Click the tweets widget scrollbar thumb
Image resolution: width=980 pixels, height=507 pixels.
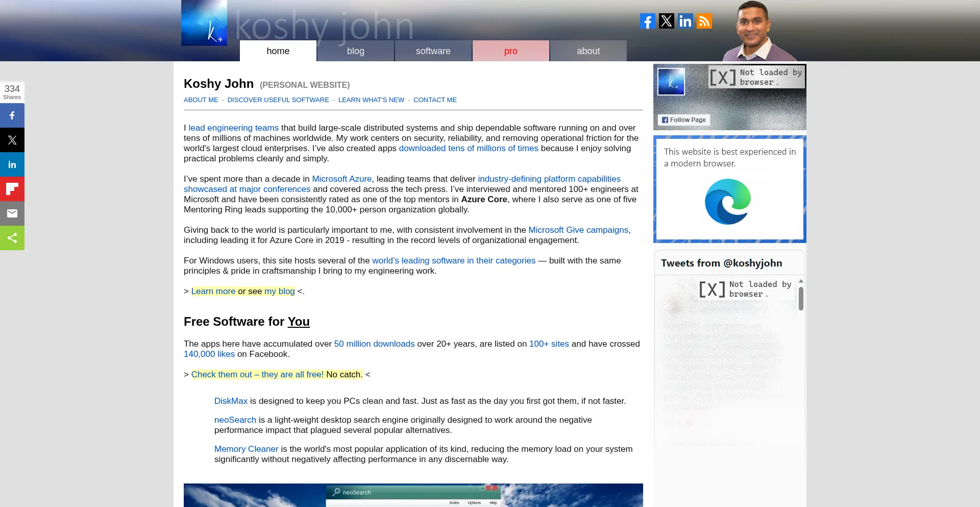pos(801,299)
